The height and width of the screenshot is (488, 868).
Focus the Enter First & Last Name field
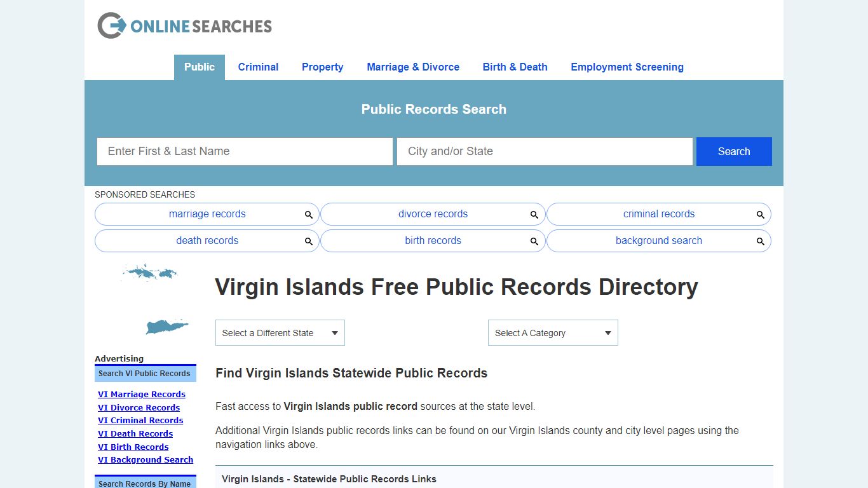pyautogui.click(x=245, y=151)
